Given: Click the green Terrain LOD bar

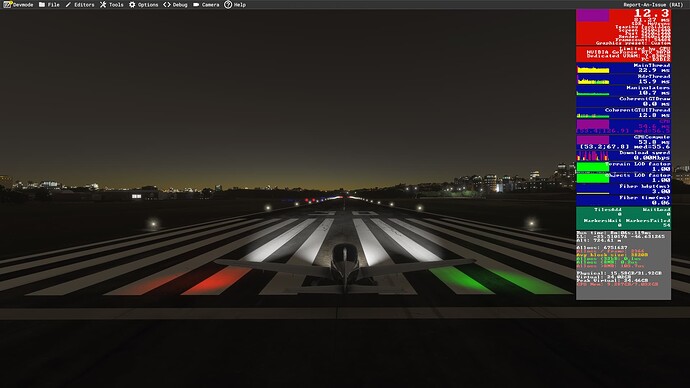Looking at the screenshot, I should click(x=593, y=167).
